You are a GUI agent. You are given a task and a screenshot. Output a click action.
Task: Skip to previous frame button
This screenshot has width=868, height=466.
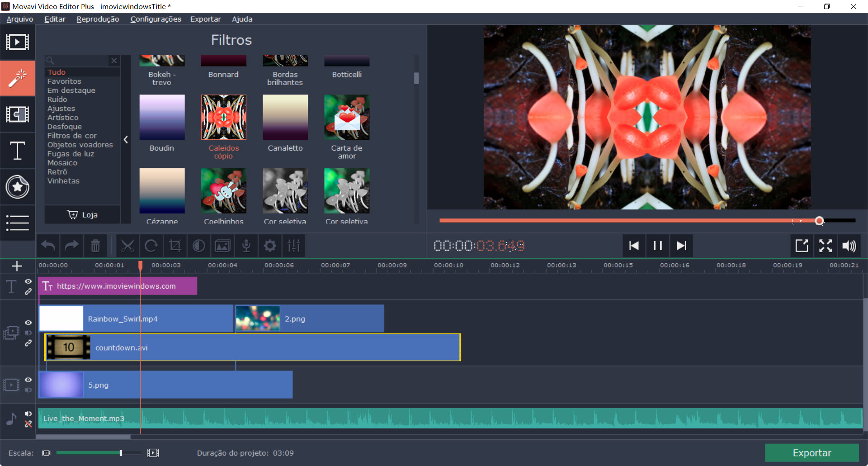634,246
